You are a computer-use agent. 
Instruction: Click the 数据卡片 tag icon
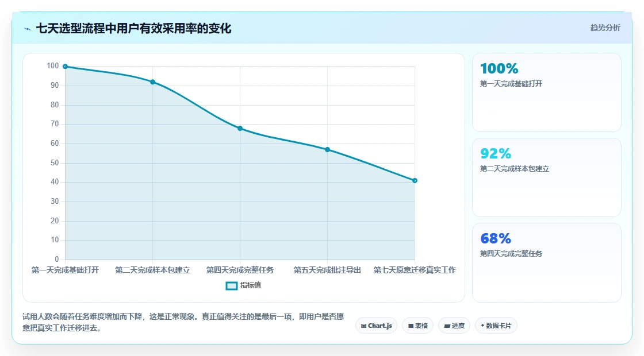pos(482,326)
